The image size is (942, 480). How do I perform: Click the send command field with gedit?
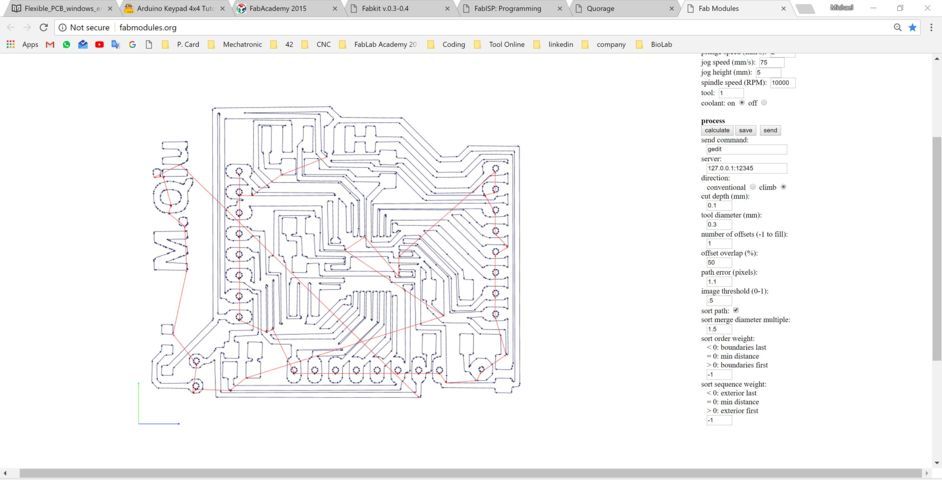click(746, 149)
